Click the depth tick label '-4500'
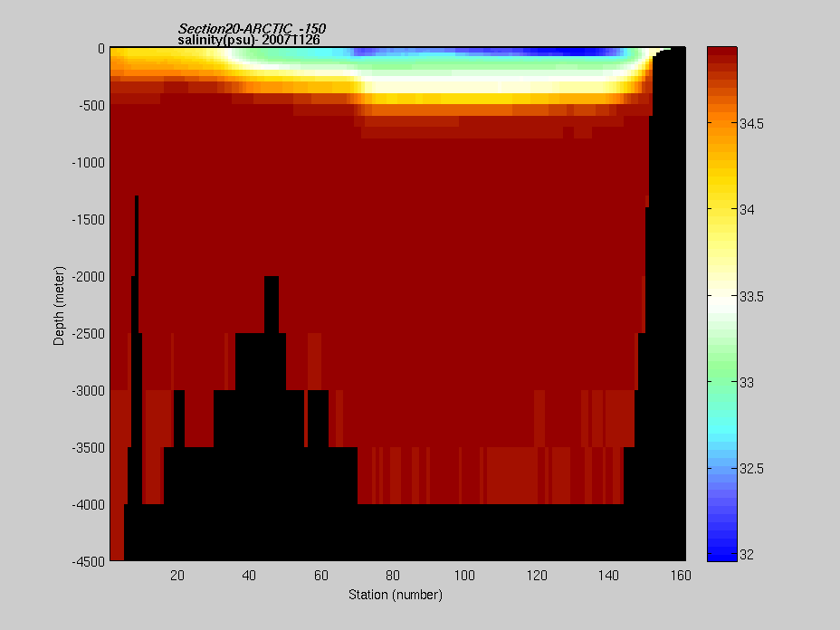840x630 pixels. (89, 562)
